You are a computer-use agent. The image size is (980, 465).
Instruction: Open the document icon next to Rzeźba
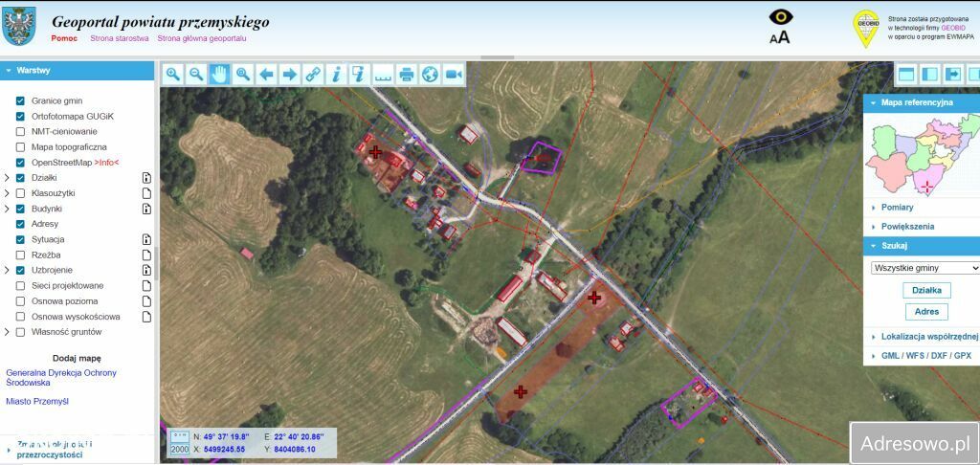click(146, 255)
